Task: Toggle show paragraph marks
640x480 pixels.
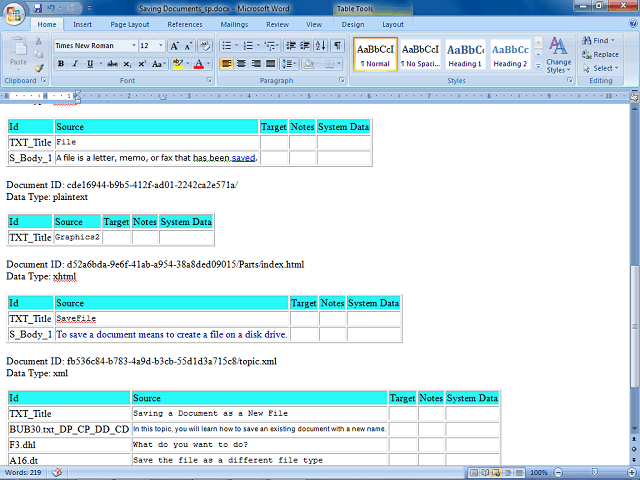Action: [x=337, y=46]
